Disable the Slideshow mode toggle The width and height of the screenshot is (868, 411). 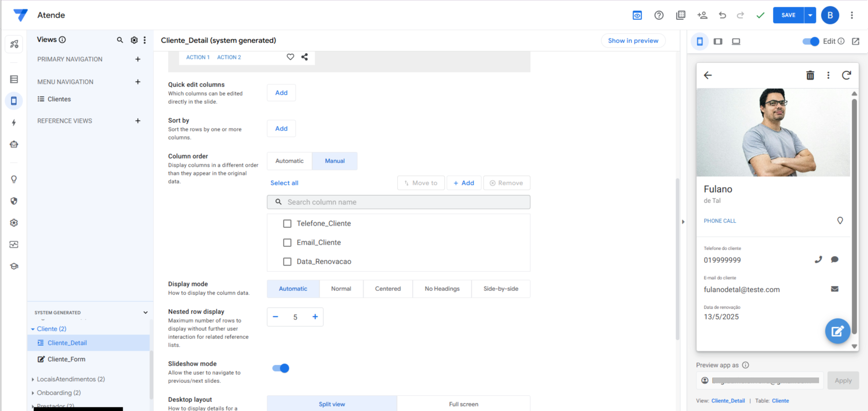pos(281,368)
